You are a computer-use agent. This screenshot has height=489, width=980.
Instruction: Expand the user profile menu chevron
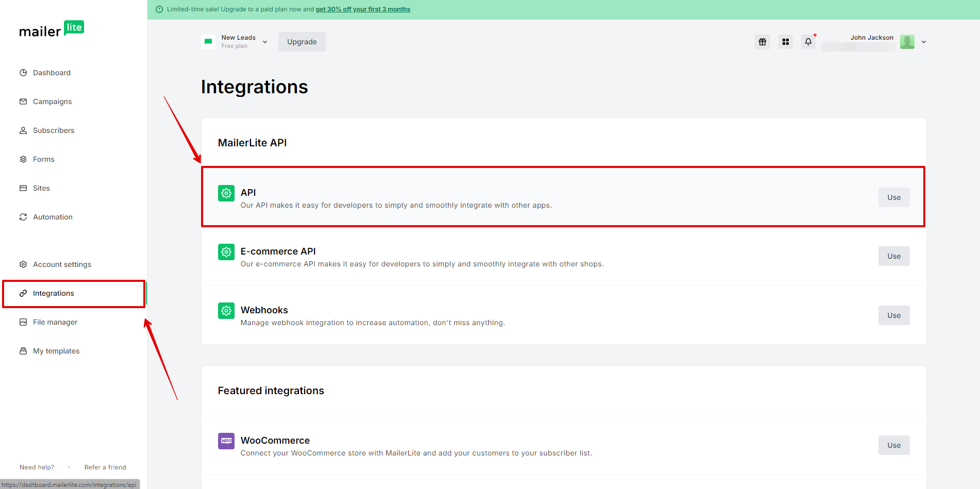pos(924,42)
